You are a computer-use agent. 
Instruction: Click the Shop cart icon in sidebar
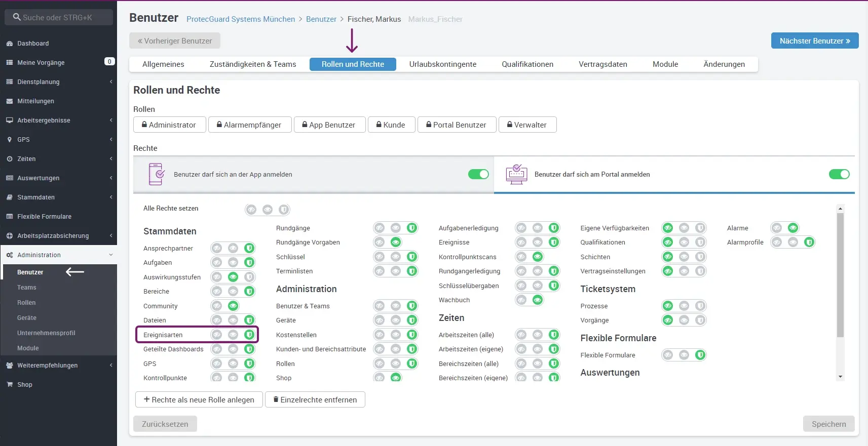10,385
